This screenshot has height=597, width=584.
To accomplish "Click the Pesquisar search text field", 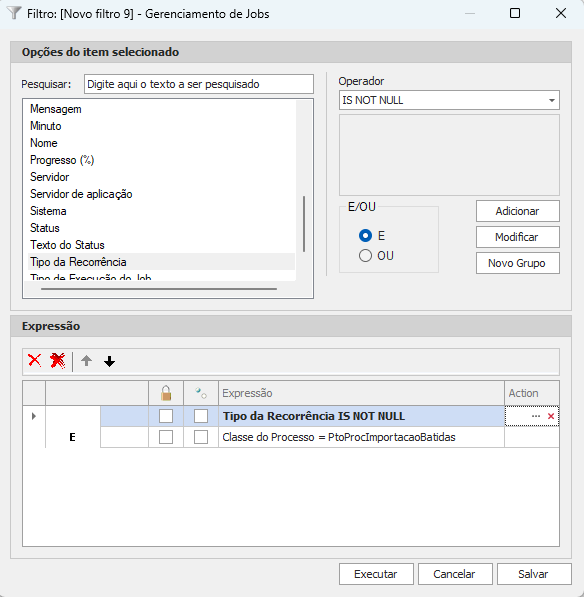I will pos(199,84).
